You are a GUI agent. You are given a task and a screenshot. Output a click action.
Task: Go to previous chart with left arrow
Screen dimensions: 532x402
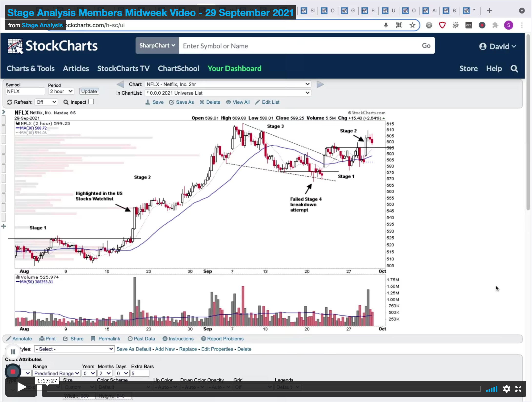[x=120, y=84]
